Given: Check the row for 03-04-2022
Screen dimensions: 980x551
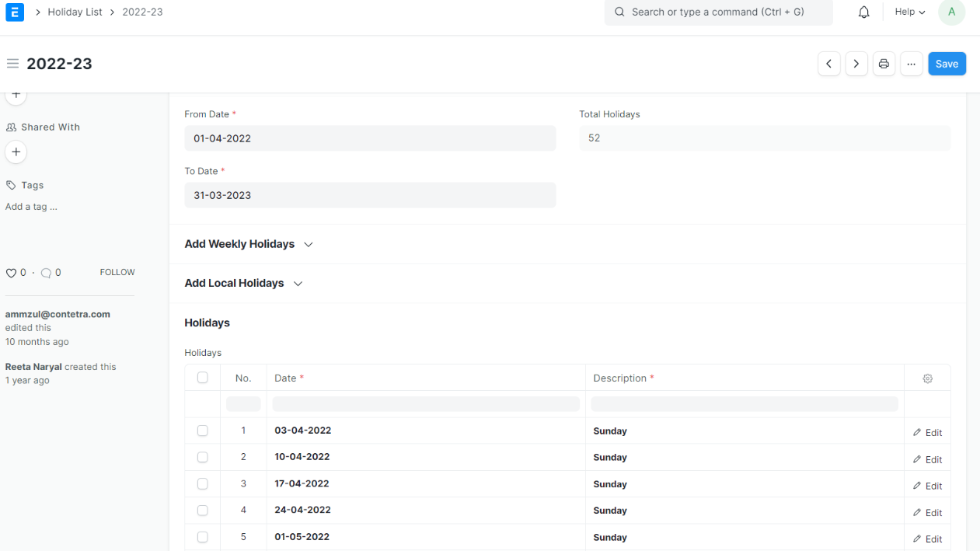Looking at the screenshot, I should click(x=203, y=431).
